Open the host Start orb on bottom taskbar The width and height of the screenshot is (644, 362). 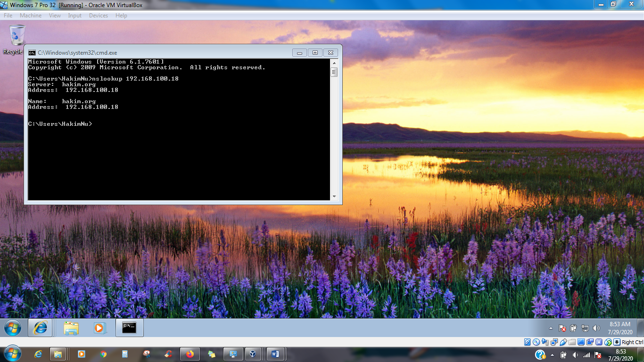(12, 354)
